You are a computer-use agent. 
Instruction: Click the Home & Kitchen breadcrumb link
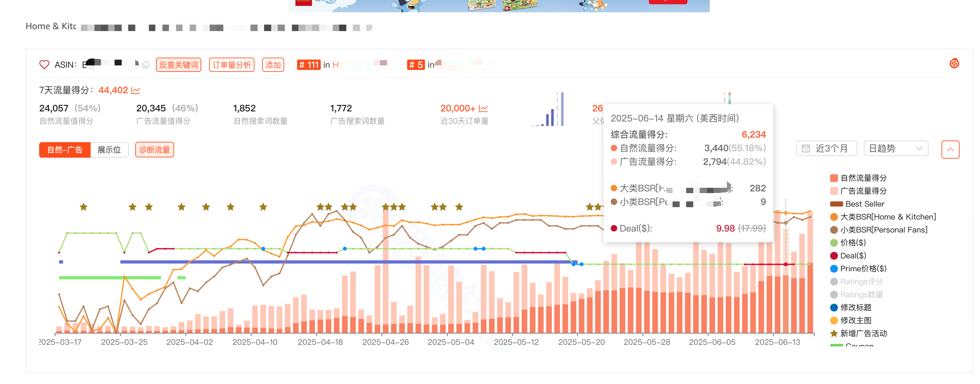[x=51, y=26]
